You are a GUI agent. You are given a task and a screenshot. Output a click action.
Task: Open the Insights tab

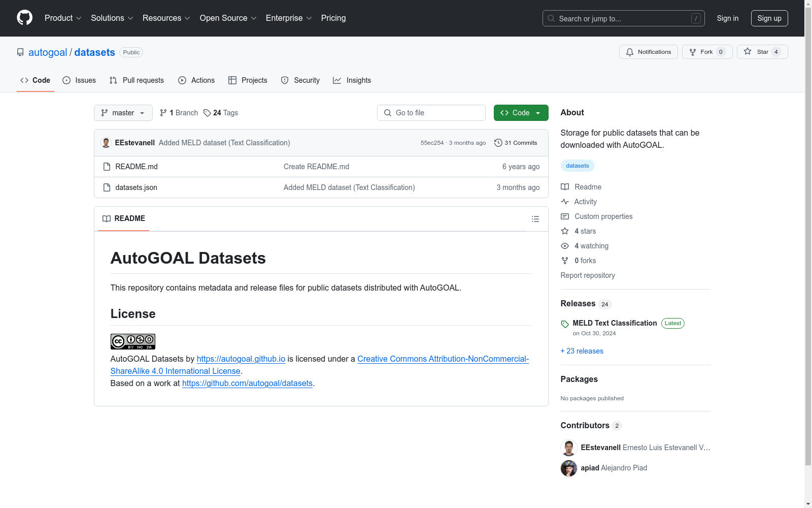pyautogui.click(x=352, y=80)
